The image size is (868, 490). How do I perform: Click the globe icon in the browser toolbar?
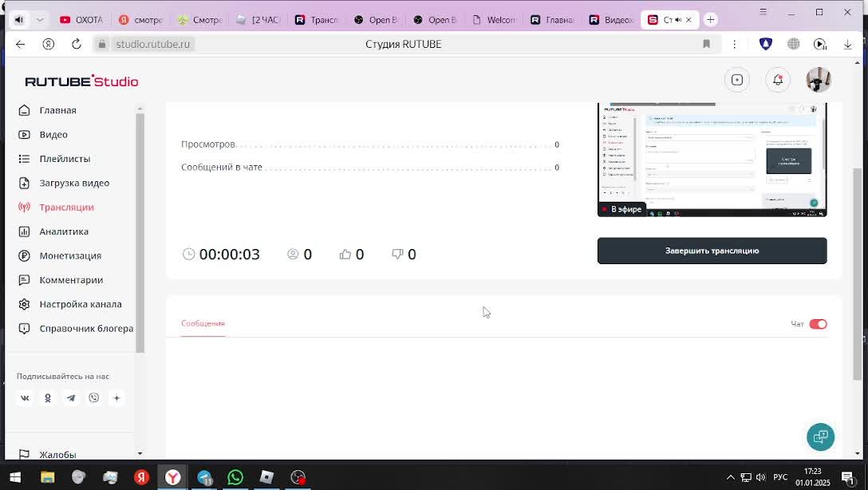click(794, 45)
